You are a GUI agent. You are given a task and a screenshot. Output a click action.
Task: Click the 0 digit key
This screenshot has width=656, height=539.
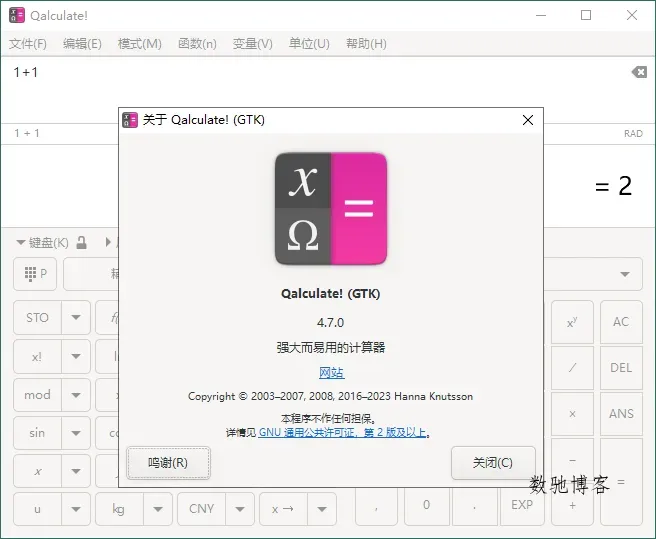tap(426, 505)
